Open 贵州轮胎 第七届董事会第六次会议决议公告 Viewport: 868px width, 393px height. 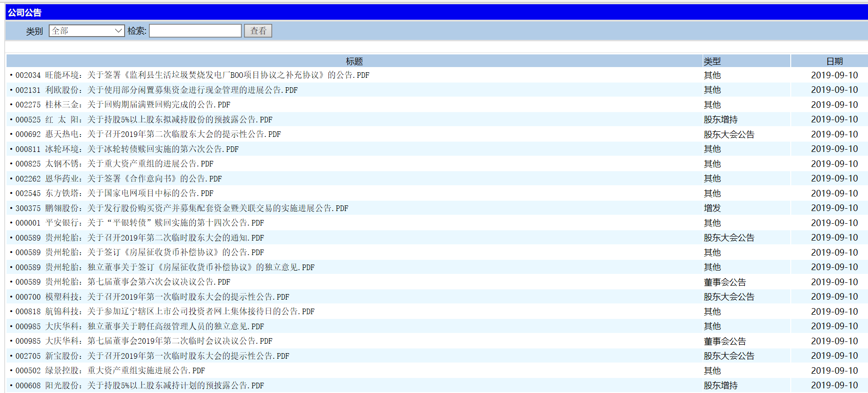[123, 282]
